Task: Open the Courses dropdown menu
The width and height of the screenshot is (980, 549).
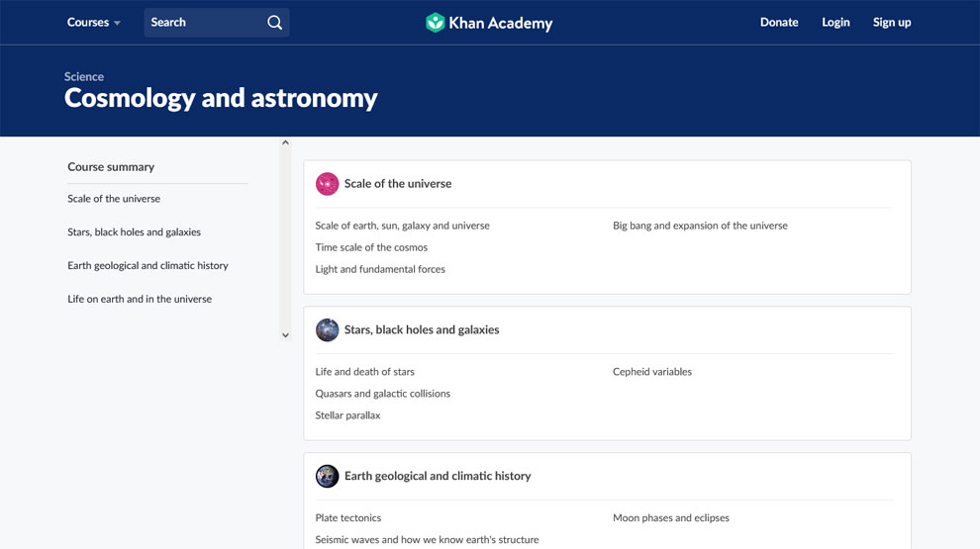Action: tap(94, 23)
